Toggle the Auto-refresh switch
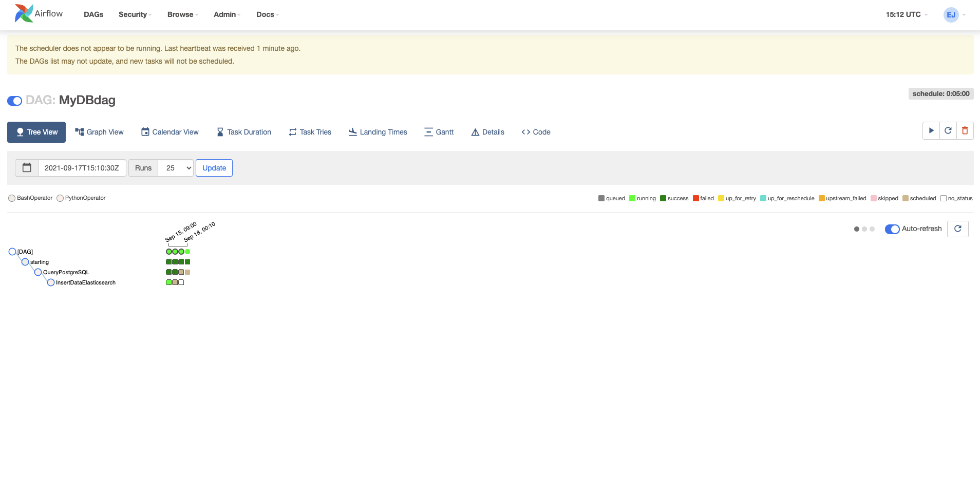This screenshot has height=495, width=980. [892, 229]
